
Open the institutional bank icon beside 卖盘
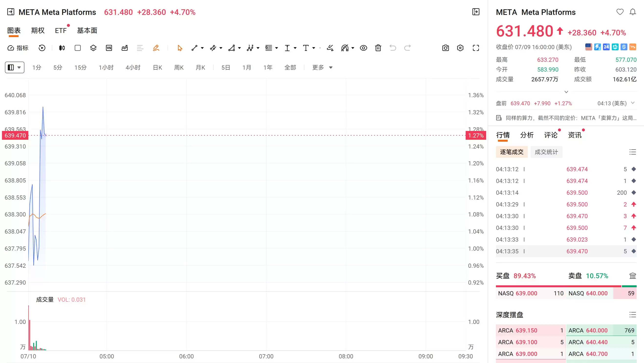coord(633,276)
